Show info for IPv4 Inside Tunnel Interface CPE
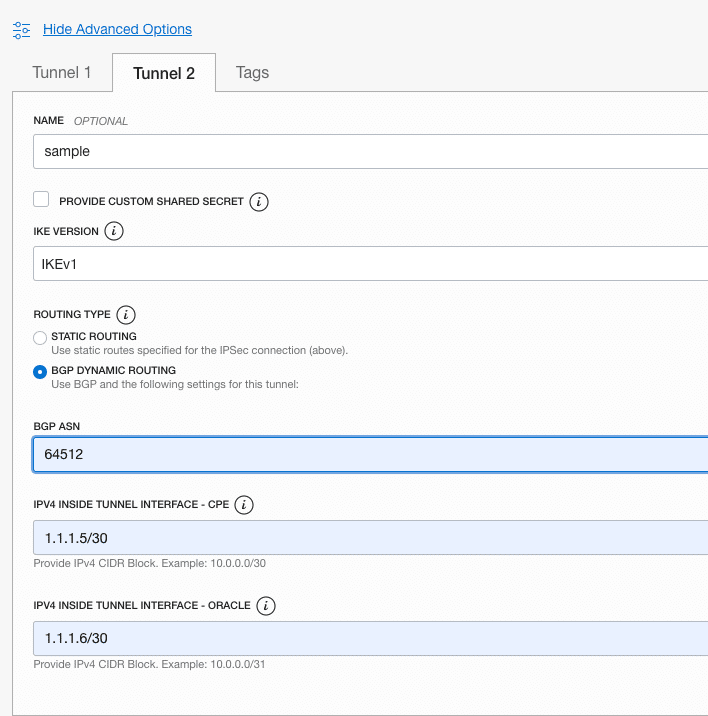The height and width of the screenshot is (716, 708). [245, 505]
